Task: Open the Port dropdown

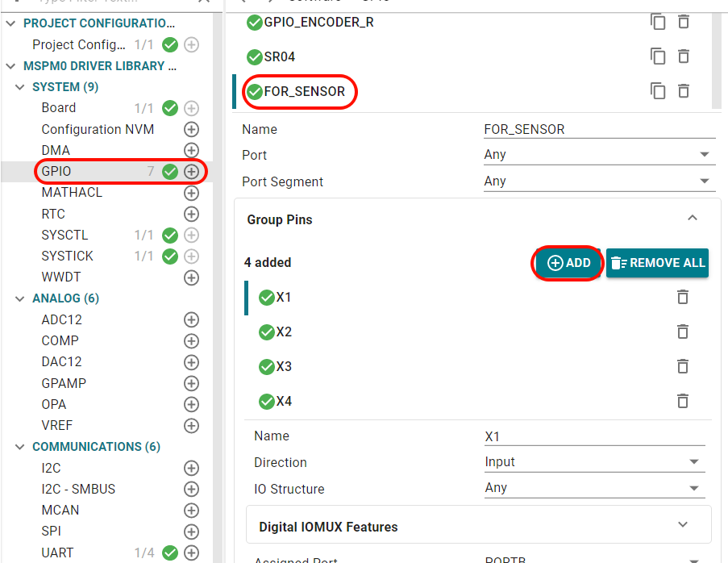Action: point(599,155)
